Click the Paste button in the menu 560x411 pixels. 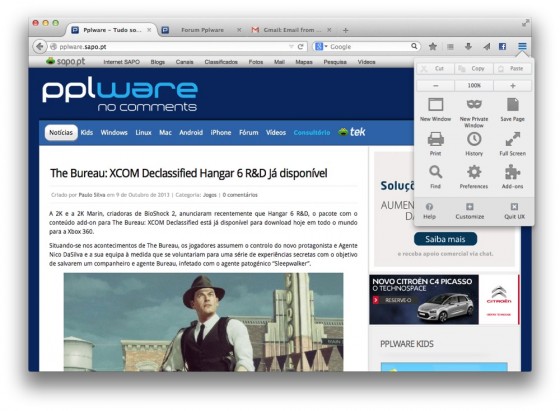coord(512,68)
